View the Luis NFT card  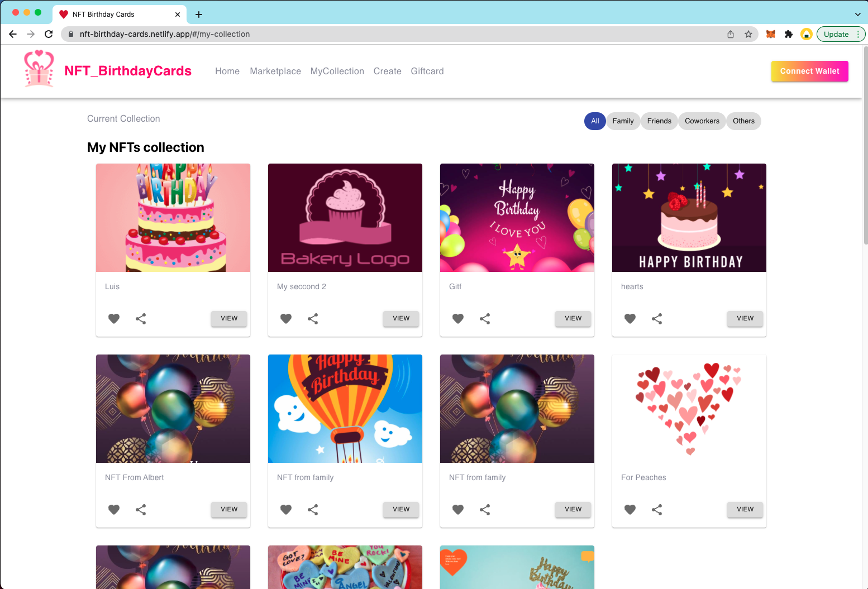click(229, 318)
